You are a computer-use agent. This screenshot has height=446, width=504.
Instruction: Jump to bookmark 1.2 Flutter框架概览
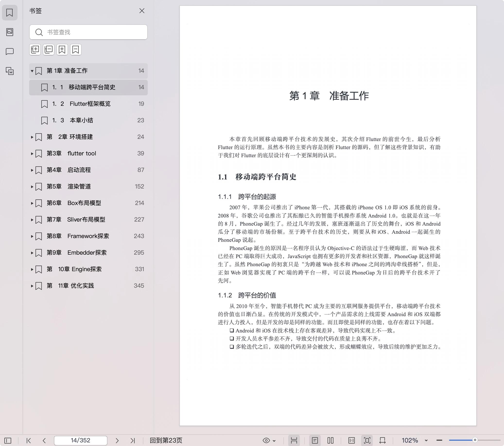88,104
